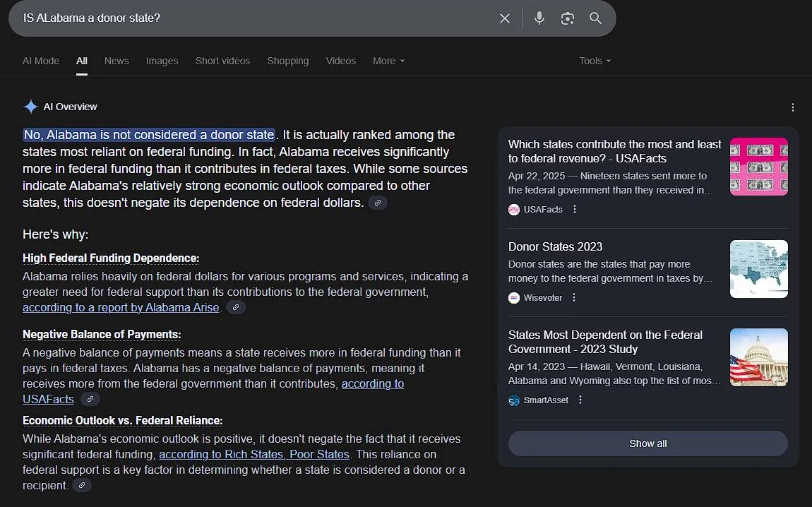This screenshot has height=507, width=812.
Task: Open the Shopping tab
Action: pyautogui.click(x=288, y=61)
